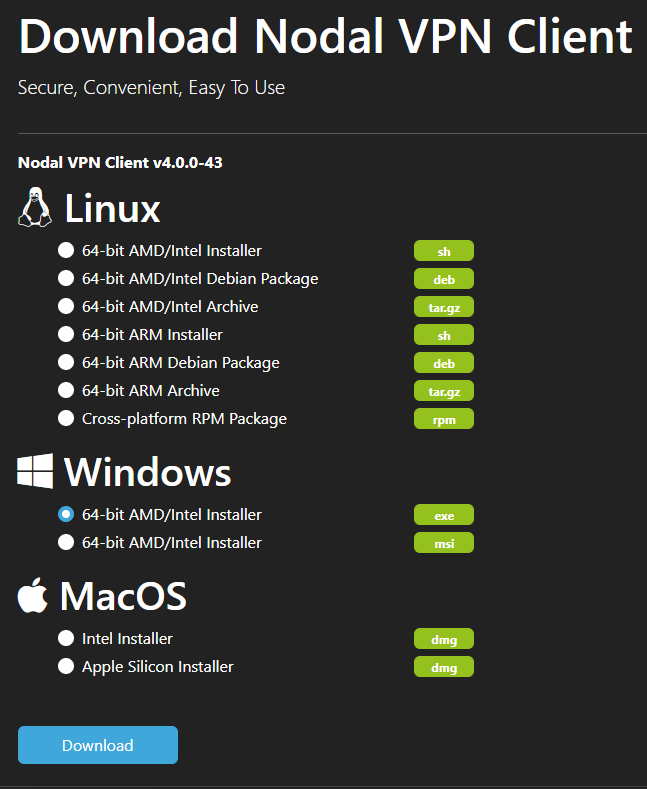Image resolution: width=647 pixels, height=789 pixels.
Task: Click the Apple logo icon
Action: click(x=33, y=595)
